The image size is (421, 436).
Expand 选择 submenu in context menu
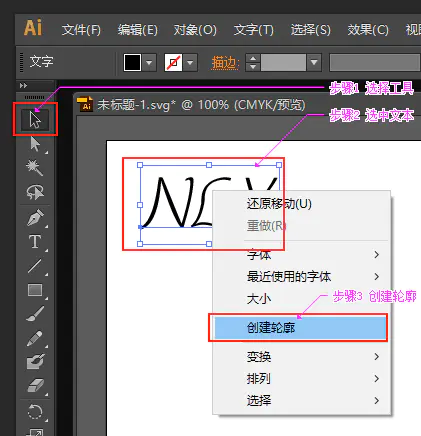(302, 400)
